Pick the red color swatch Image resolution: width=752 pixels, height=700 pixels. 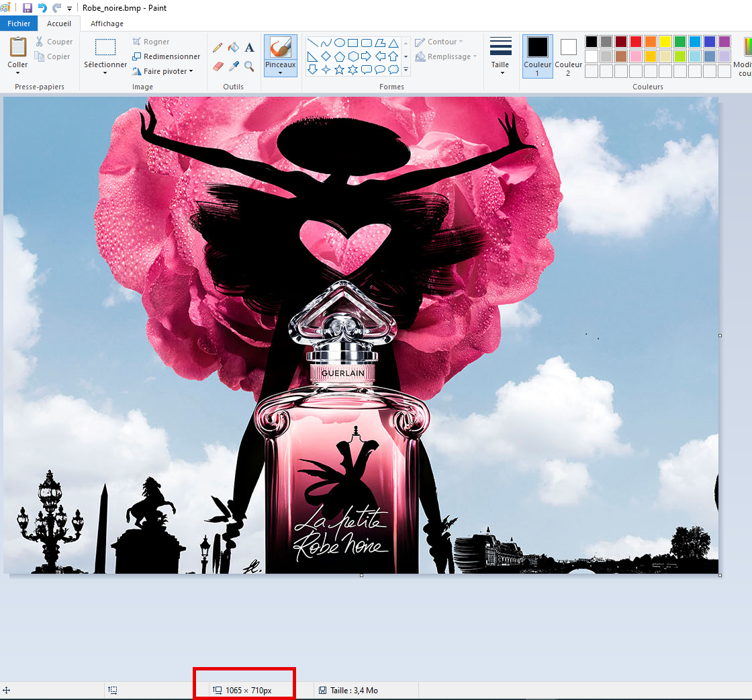(636, 42)
